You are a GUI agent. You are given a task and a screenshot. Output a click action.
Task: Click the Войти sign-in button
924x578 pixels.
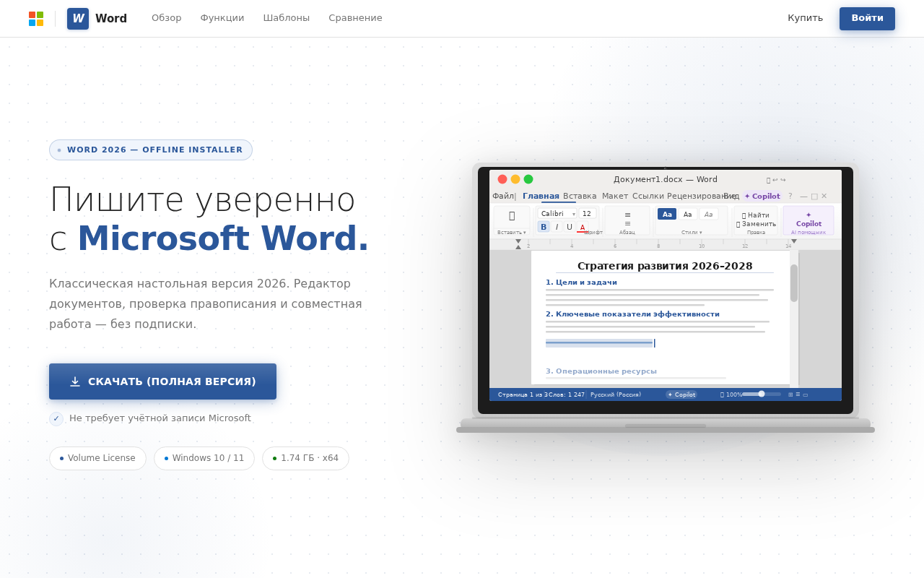point(867,19)
